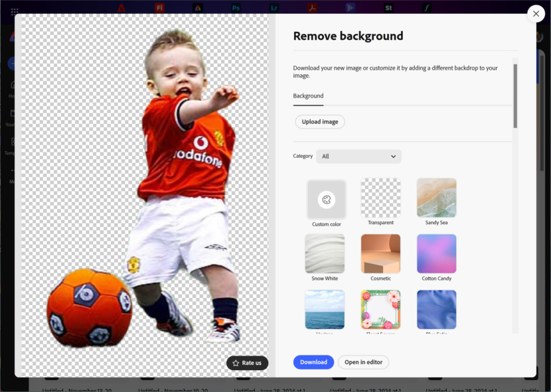
Task: Open the Photoshop icon in top bar
Action: point(236,8)
